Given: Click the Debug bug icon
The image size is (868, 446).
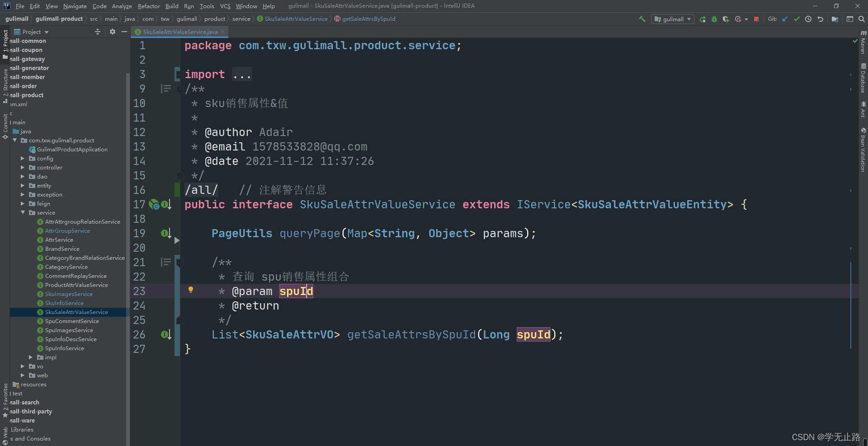Looking at the screenshot, I should (714, 19).
